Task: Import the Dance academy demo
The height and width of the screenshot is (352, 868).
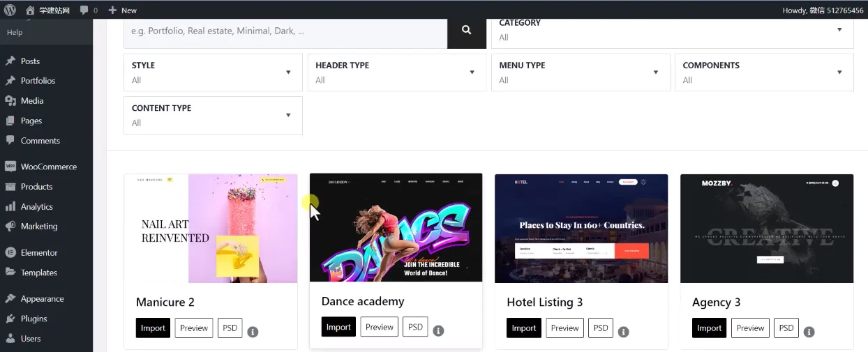Action: pyautogui.click(x=338, y=327)
